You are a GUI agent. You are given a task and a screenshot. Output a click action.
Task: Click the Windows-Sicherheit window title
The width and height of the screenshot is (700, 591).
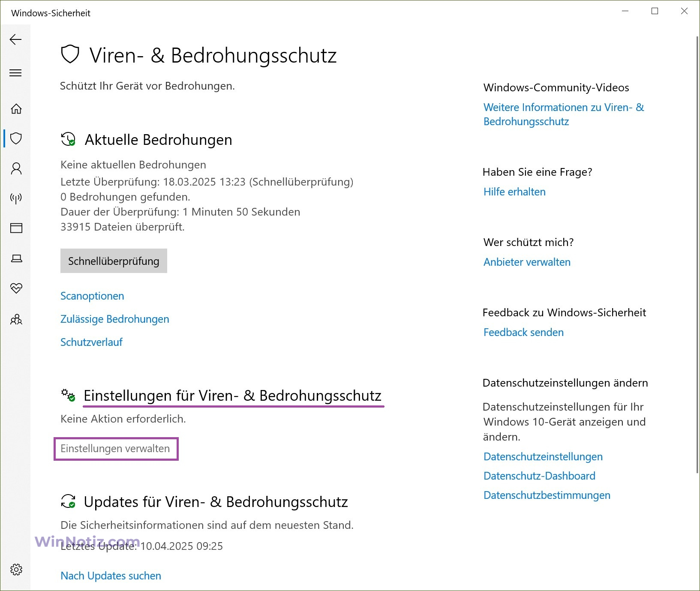(51, 13)
